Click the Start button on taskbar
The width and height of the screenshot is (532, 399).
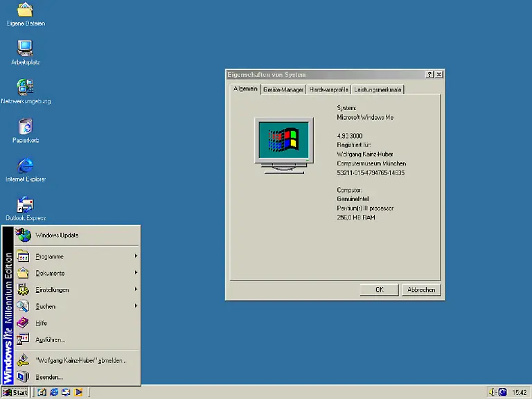[x=15, y=393]
